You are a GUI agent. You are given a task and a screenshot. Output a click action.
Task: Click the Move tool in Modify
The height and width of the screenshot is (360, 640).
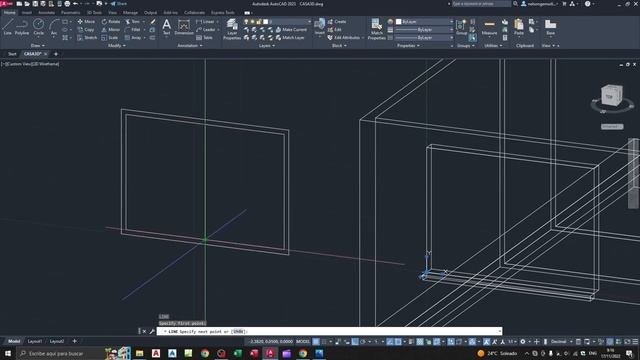coord(86,21)
